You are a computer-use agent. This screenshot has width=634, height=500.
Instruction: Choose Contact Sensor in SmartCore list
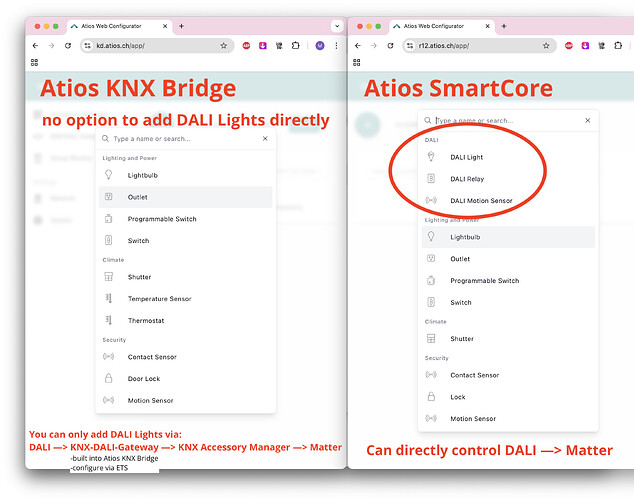click(x=508, y=375)
